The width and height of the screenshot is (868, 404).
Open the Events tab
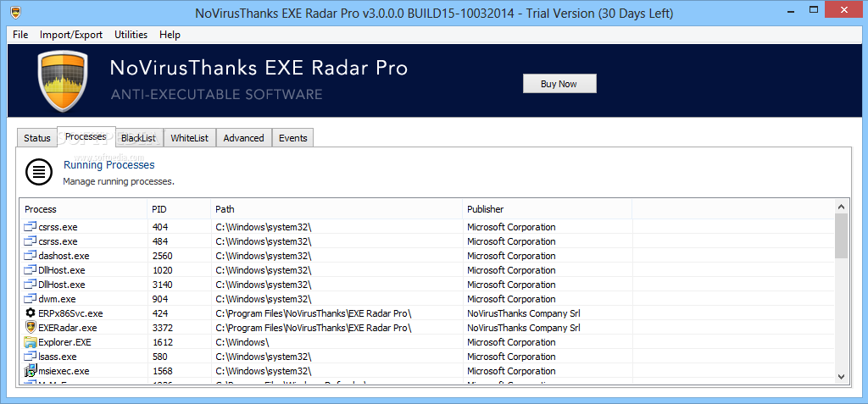click(292, 138)
